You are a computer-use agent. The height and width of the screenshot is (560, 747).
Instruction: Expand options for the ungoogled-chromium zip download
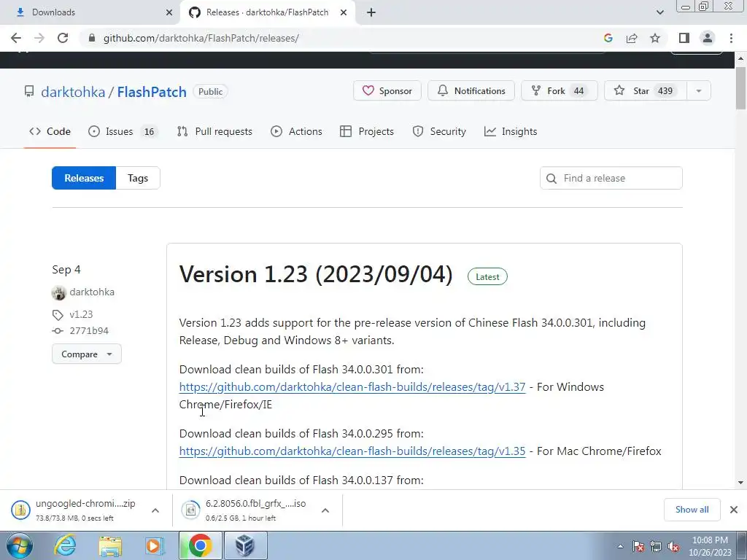(x=155, y=510)
